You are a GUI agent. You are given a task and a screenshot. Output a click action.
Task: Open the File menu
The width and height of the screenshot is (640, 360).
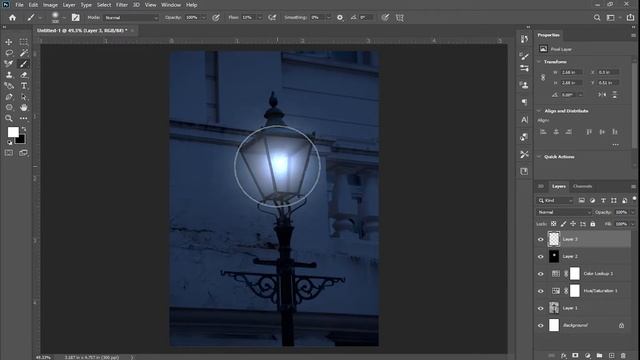19,5
